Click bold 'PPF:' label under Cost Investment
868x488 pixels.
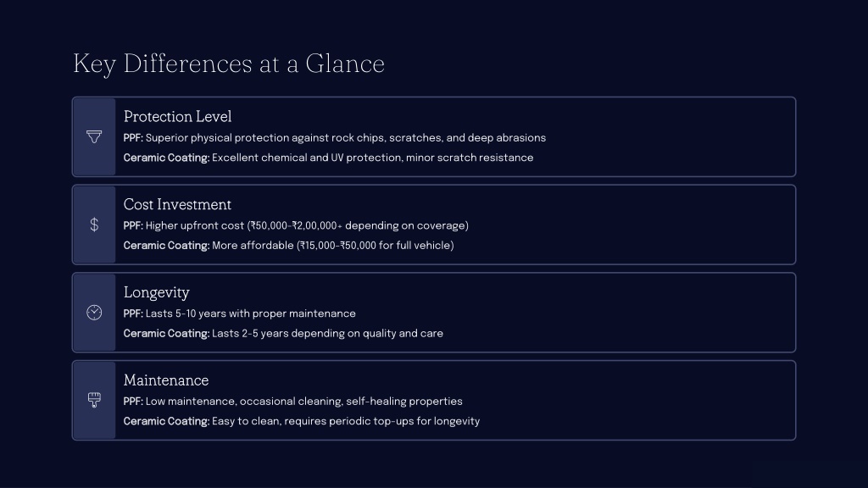click(x=133, y=226)
